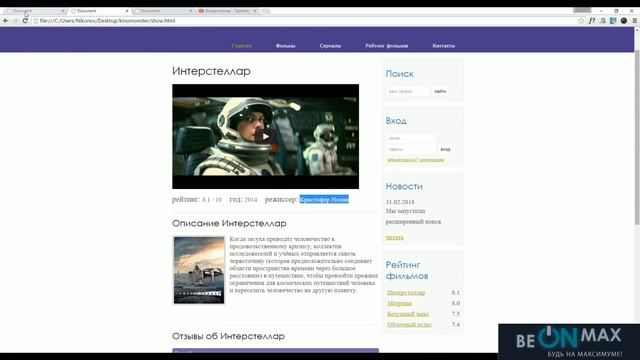Image resolution: width=640 pixels, height=360 pixels.
Task: Click the Описание Интерстеллар heading
Action: [x=229, y=223]
